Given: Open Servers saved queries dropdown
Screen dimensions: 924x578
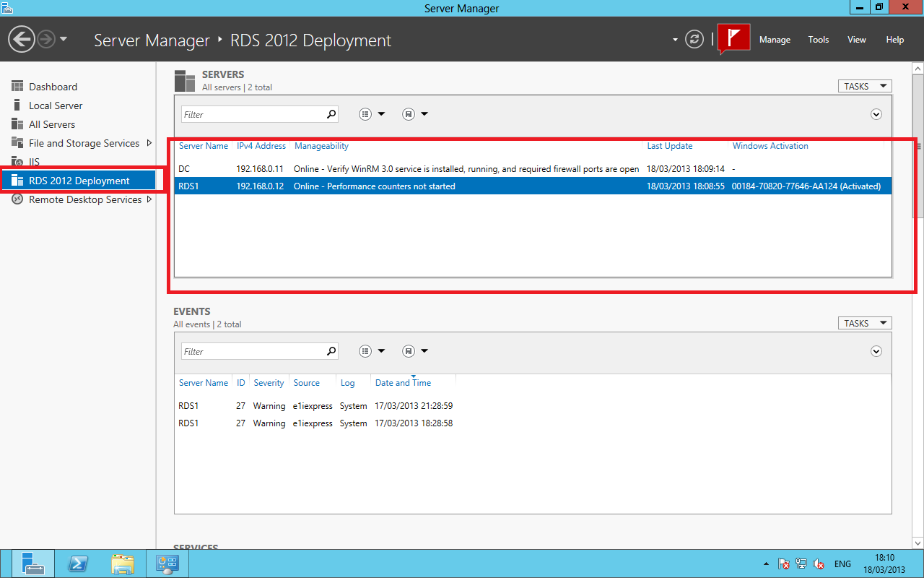Looking at the screenshot, I should [415, 114].
